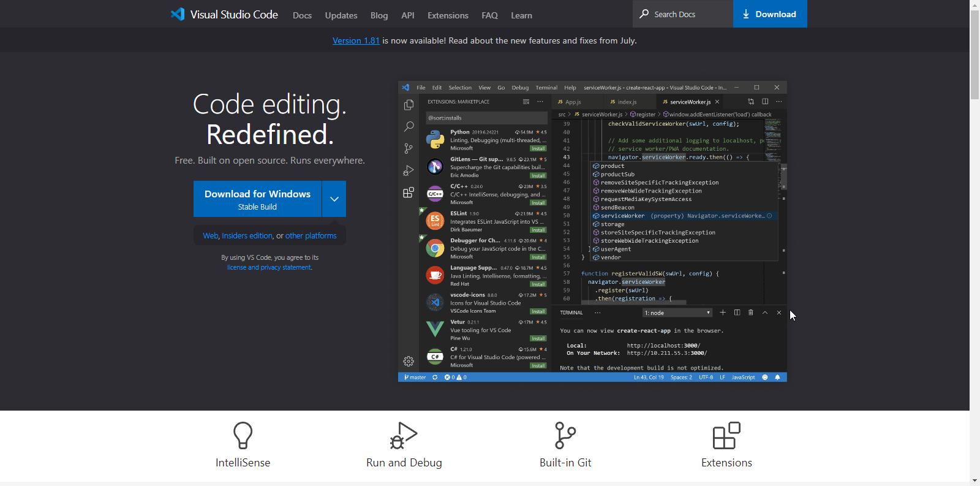Click the new terminal plus icon in terminal panel
The image size is (980, 486).
point(723,313)
